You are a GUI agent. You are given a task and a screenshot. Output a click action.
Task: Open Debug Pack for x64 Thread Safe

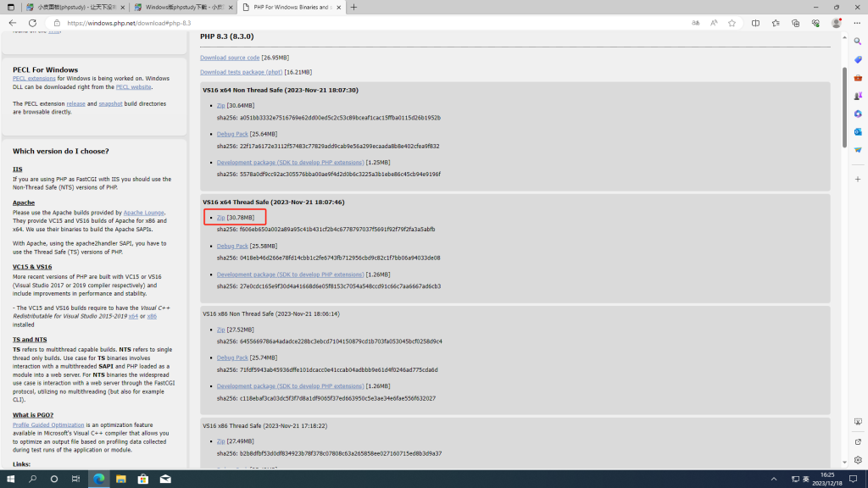[x=232, y=247]
